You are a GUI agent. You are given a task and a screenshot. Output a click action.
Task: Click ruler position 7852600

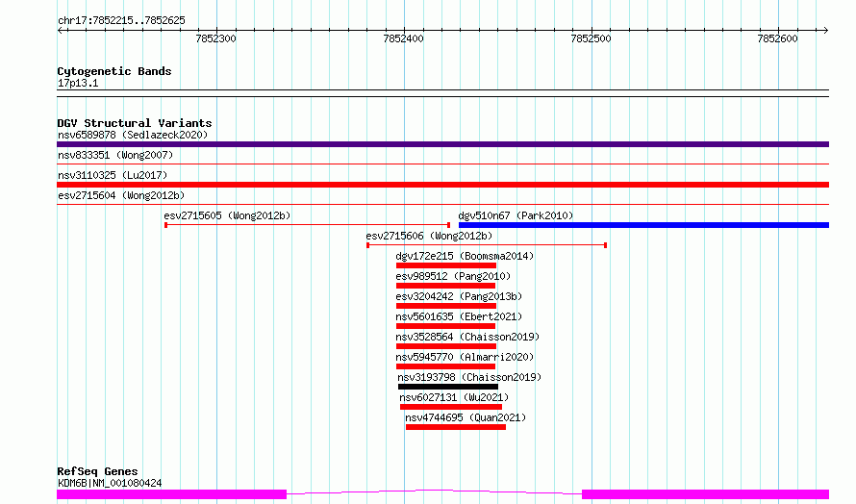point(778,38)
